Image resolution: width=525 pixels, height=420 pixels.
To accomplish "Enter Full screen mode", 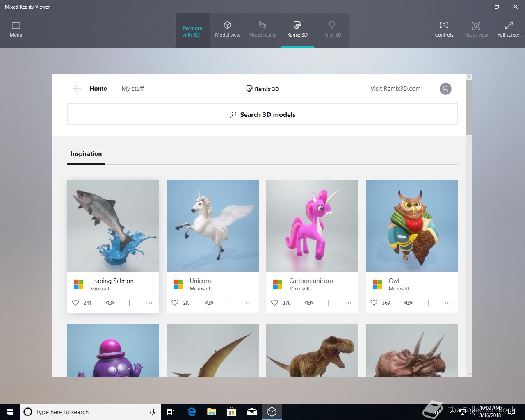I will pos(509,30).
